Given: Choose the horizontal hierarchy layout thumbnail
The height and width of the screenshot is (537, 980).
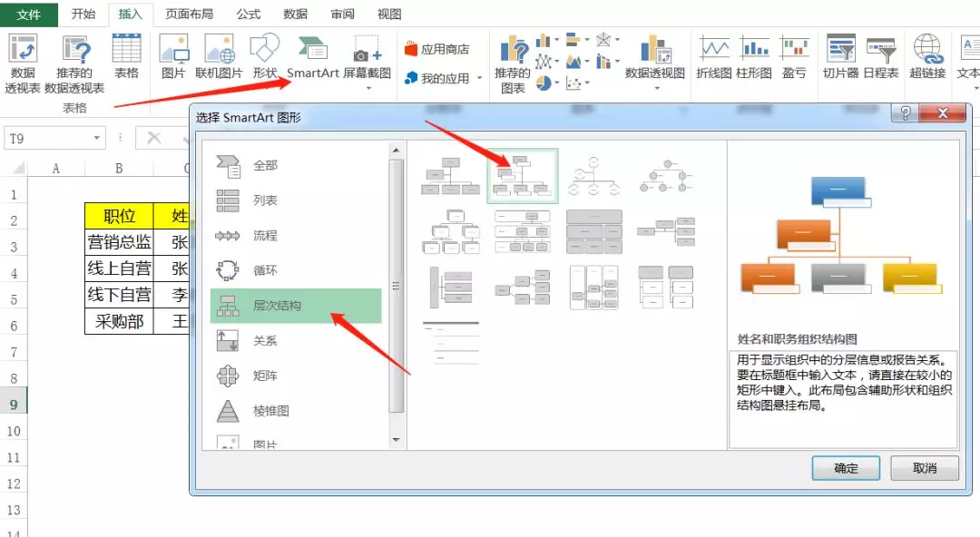Looking at the screenshot, I should click(x=523, y=288).
